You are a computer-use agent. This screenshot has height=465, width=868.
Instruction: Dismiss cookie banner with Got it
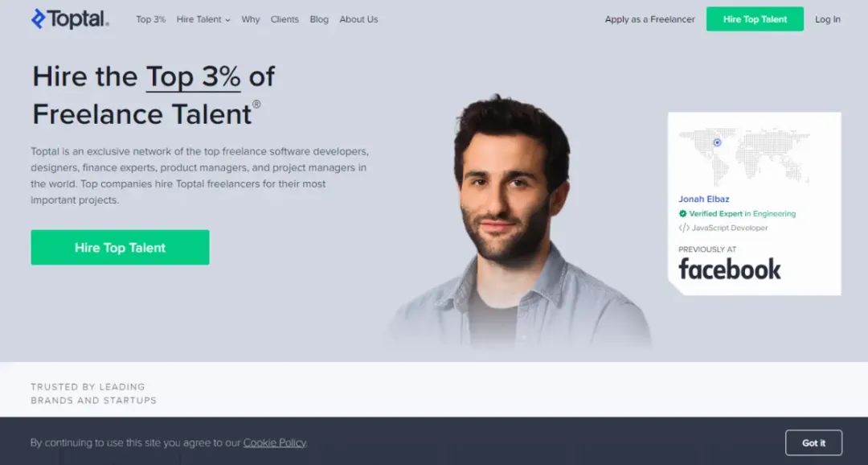tap(813, 442)
